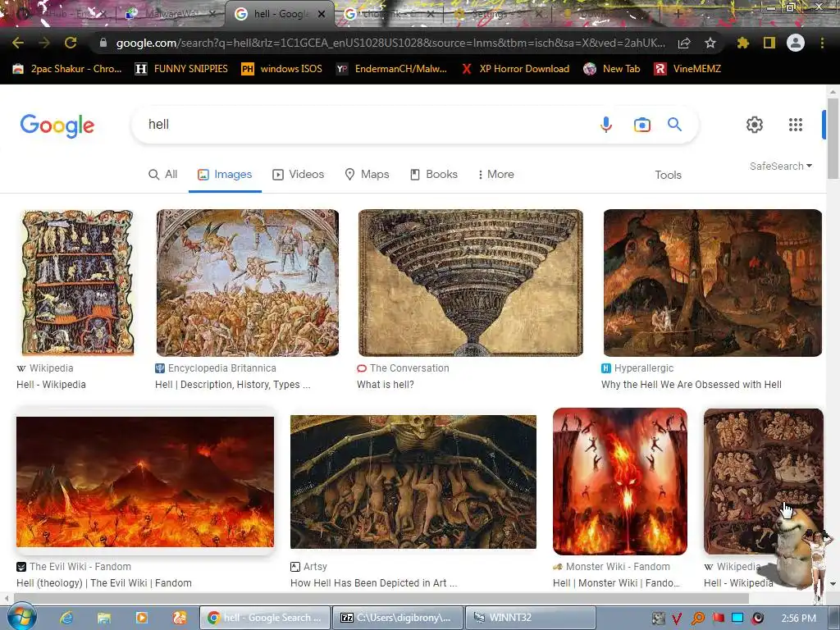This screenshot has height=630, width=840.
Task: Open Hell Monster Wiki Fandom link
Action: point(616,583)
